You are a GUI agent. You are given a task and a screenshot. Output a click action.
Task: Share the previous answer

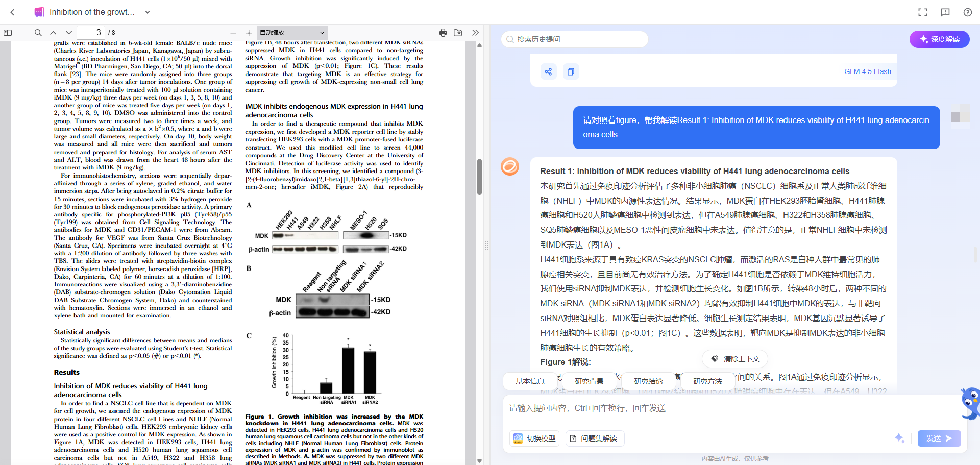(548, 72)
